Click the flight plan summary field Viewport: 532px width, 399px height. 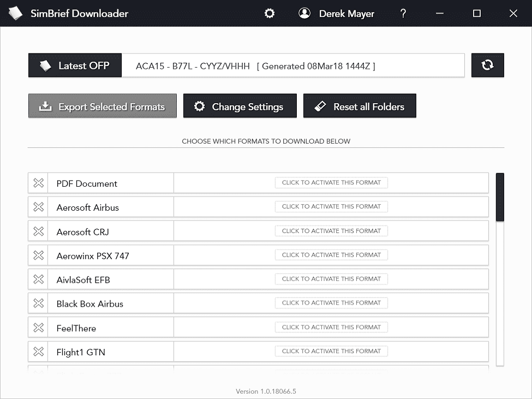pyautogui.click(x=298, y=65)
